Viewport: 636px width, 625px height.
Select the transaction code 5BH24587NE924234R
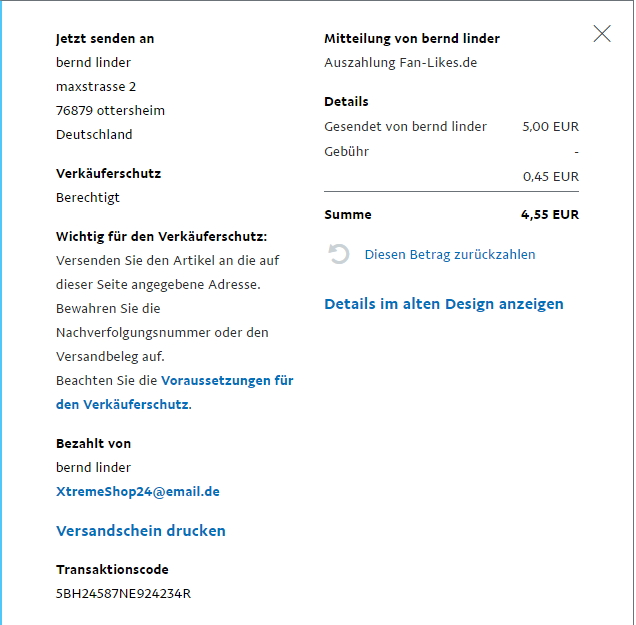[123, 594]
